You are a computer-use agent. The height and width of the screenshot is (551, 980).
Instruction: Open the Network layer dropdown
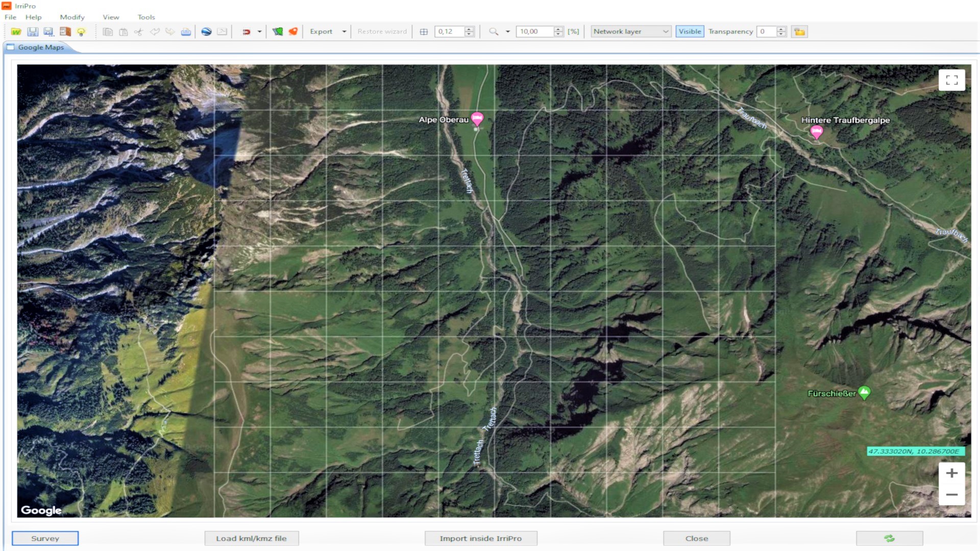(x=631, y=32)
